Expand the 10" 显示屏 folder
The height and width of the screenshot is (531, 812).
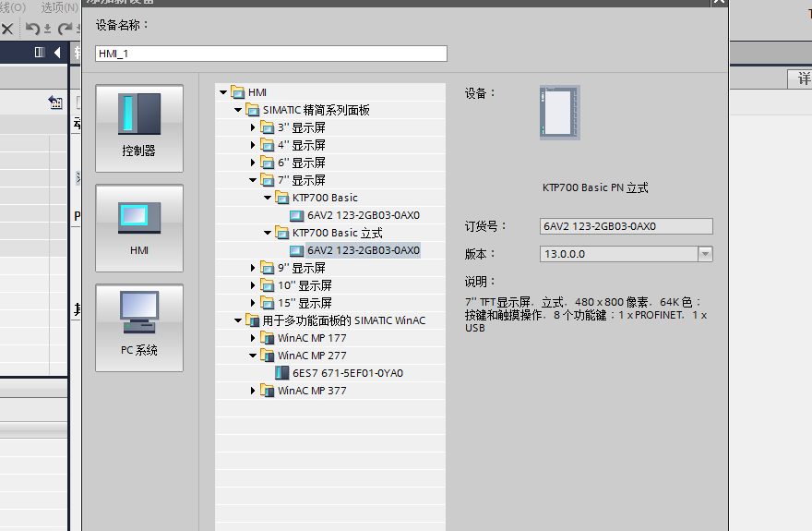pyautogui.click(x=253, y=285)
